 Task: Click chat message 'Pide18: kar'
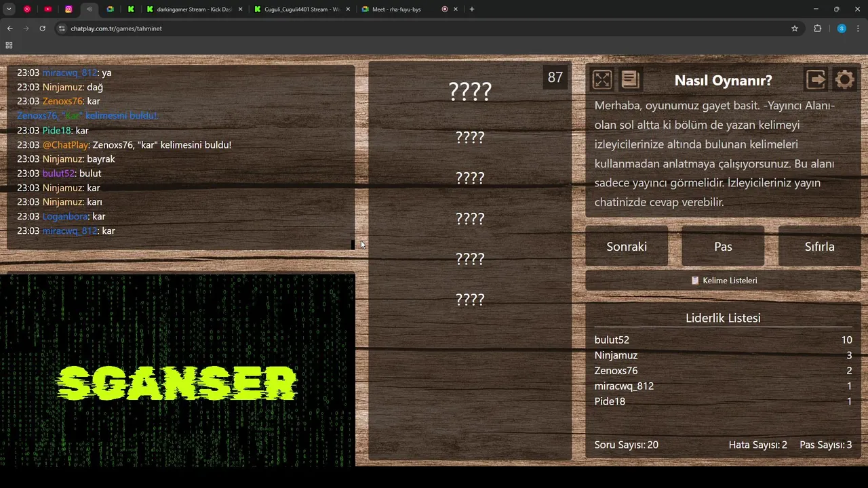[53, 130]
